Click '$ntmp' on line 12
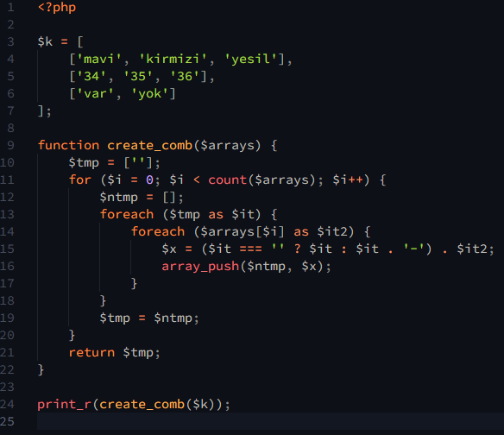The height and width of the screenshot is (435, 504). pyautogui.click(x=118, y=197)
